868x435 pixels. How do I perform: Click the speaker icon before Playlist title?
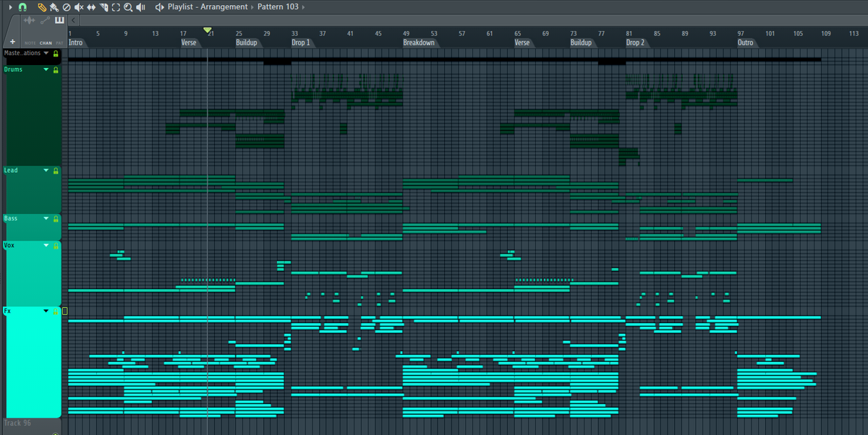pos(159,7)
